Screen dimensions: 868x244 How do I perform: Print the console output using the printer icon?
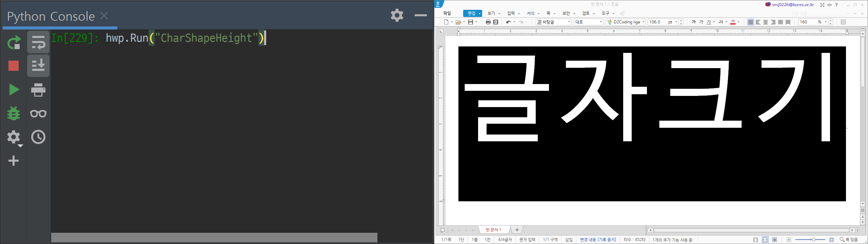pyautogui.click(x=38, y=90)
